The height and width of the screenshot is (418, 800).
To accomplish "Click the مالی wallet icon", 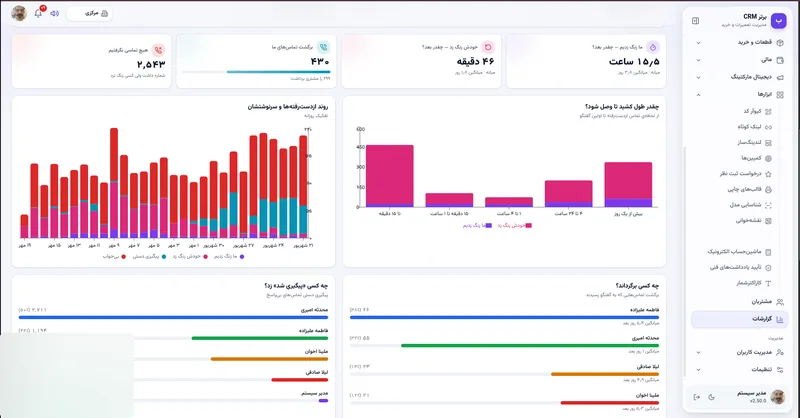I will (780, 60).
